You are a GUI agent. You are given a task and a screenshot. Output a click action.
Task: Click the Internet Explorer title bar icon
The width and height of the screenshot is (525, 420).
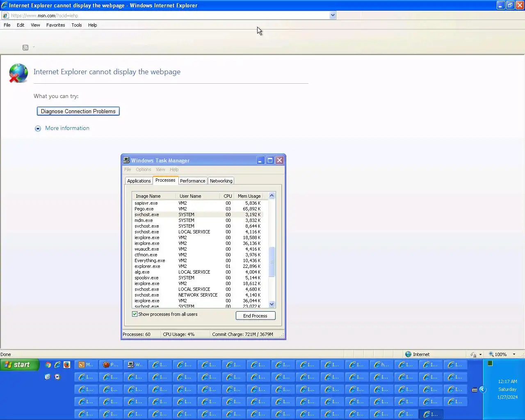(5, 5)
